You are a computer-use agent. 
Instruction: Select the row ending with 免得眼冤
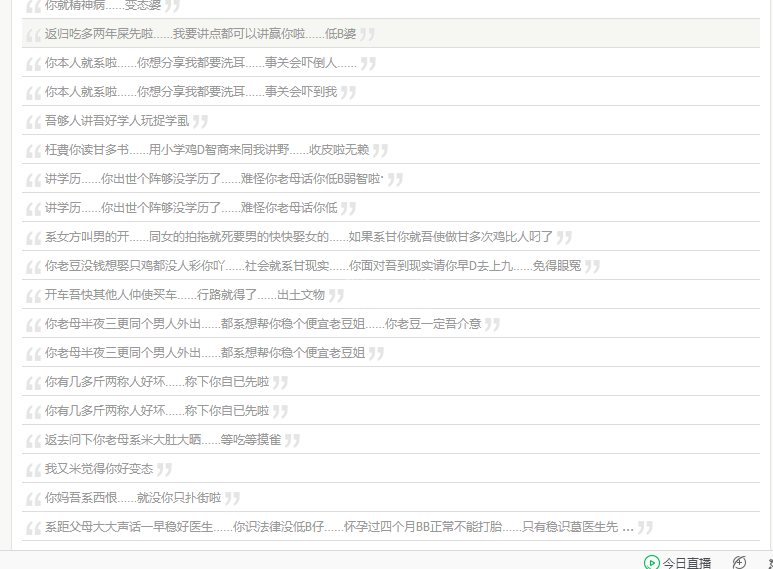pos(391,266)
